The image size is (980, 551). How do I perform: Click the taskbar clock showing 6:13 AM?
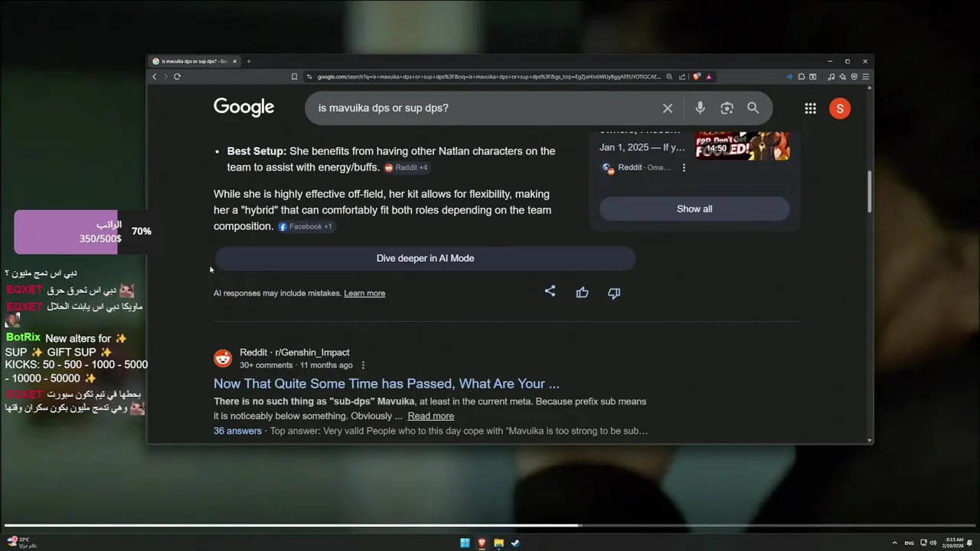[x=955, y=543]
